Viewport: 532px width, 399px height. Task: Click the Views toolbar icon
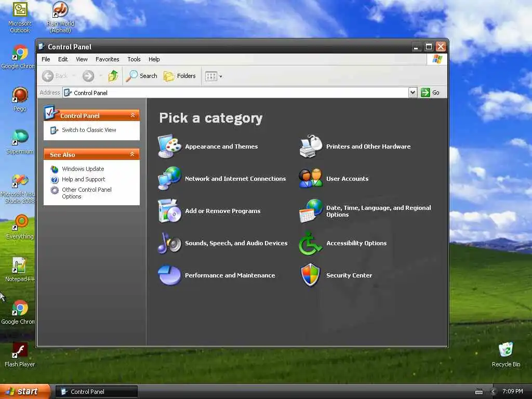(211, 76)
